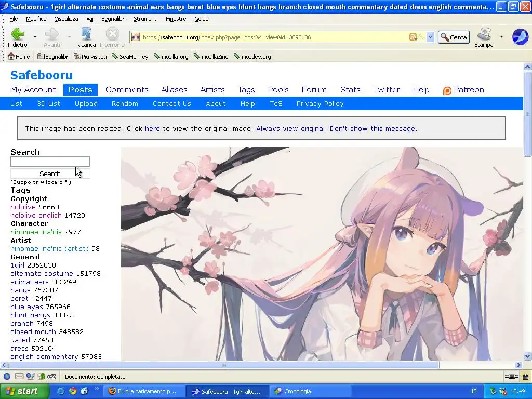Click the RSS feed icon in address bar
Viewport: 532px width, 399px height.
coord(413,37)
